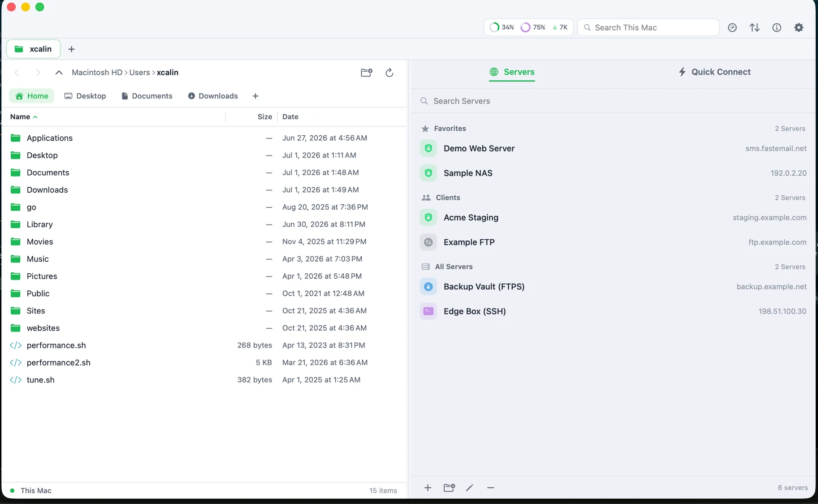Select the Pictures folder
The image size is (818, 504).
(204, 276)
